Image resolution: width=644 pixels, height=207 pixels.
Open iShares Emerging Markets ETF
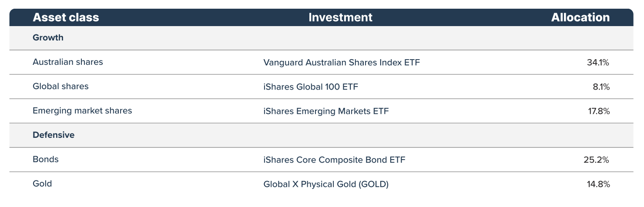click(326, 111)
